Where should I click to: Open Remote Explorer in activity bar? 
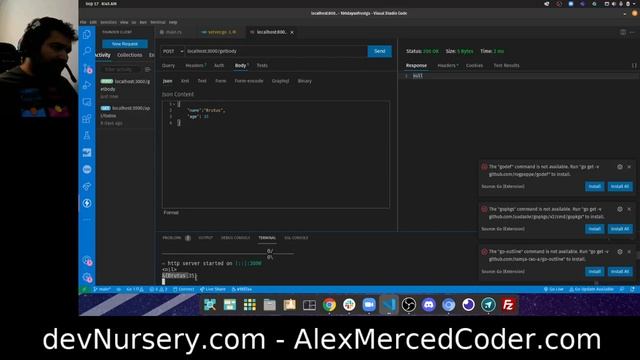[x=87, y=102]
